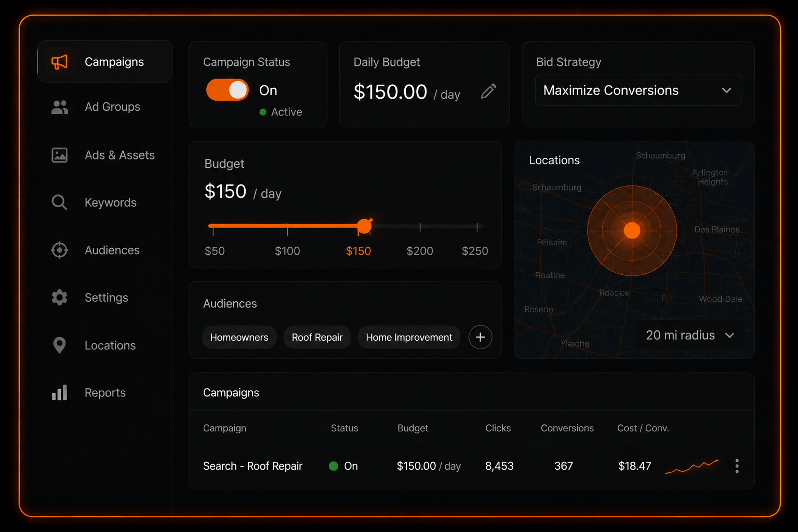Click the orange target center on the map
This screenshot has width=798, height=532.
coord(632,230)
